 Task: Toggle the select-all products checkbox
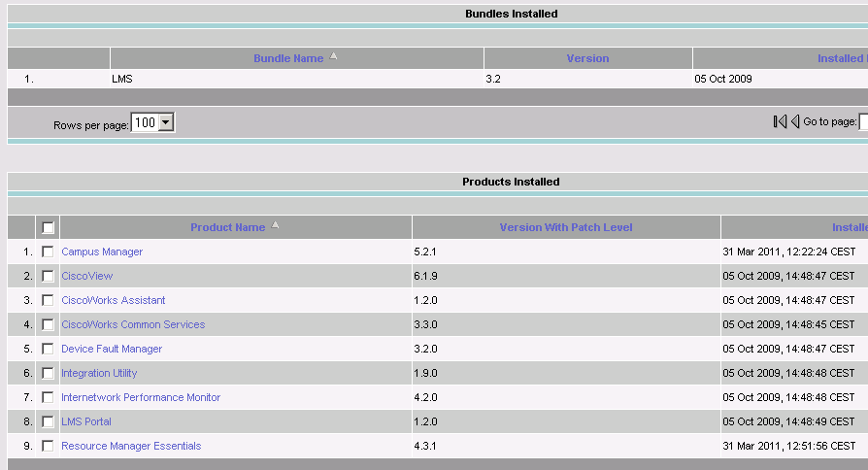(49, 227)
